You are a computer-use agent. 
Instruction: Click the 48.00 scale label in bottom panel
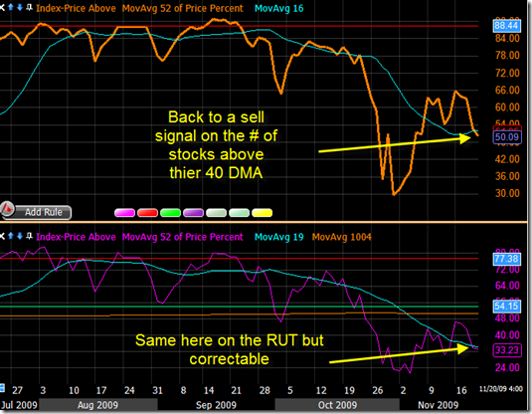pos(507,318)
